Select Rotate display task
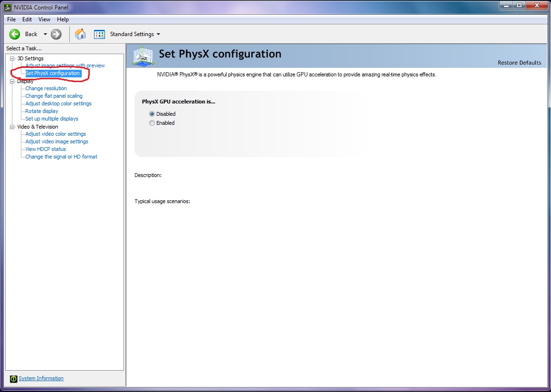Screen dimensions: 551x392 coord(42,111)
